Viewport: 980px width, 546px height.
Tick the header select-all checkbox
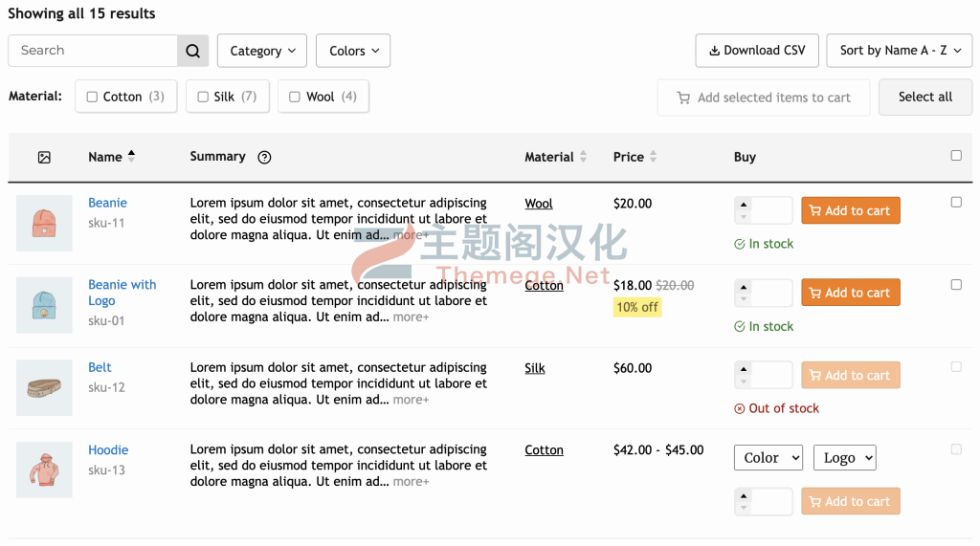tap(956, 156)
